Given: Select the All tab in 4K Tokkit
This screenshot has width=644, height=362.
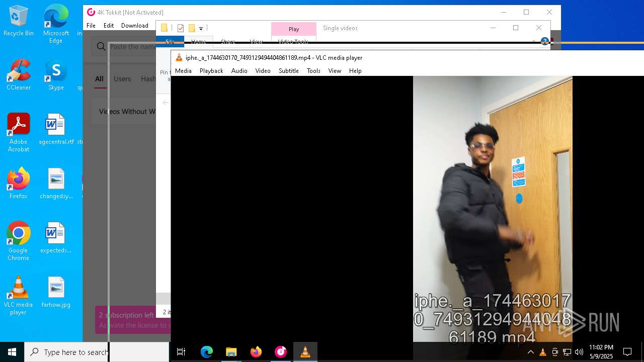Looking at the screenshot, I should pos(99,79).
